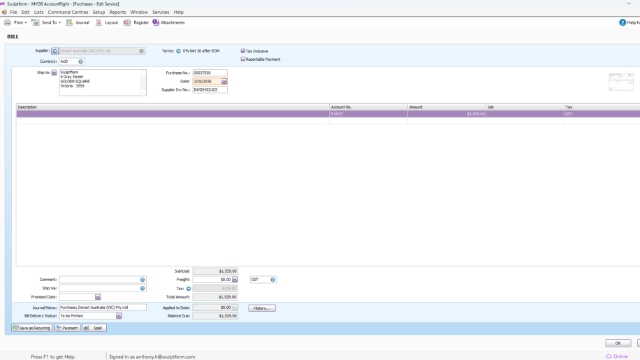This screenshot has width=640, height=360.
Task: Open the Edit menu
Action: (25, 12)
